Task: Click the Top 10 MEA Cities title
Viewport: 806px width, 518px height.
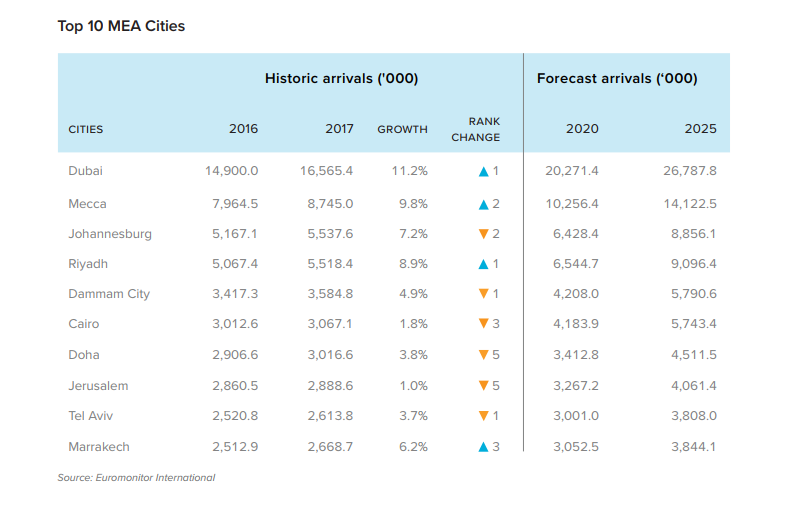Action: click(x=121, y=26)
